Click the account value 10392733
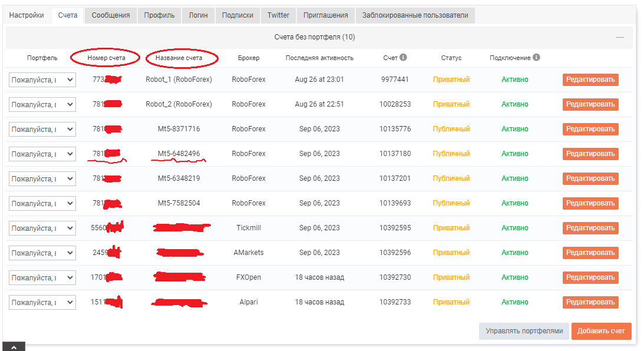 tap(395, 302)
